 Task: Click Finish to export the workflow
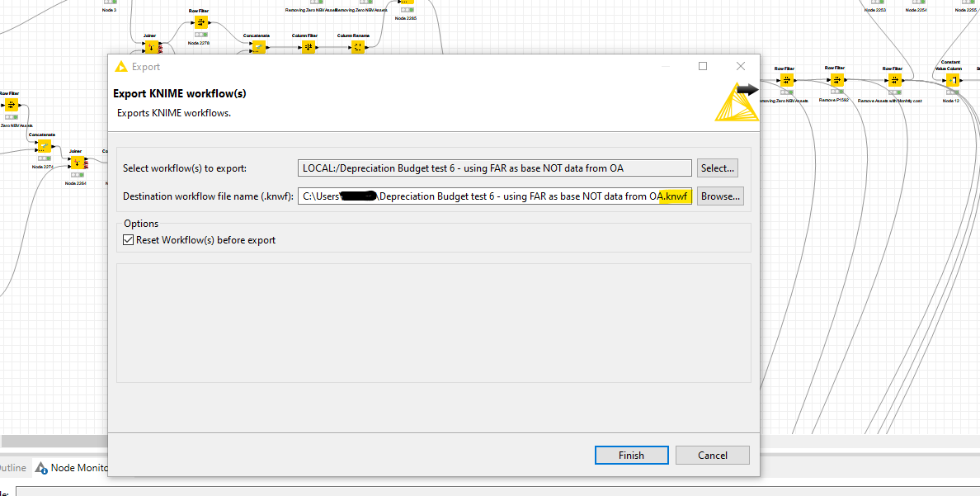click(631, 456)
